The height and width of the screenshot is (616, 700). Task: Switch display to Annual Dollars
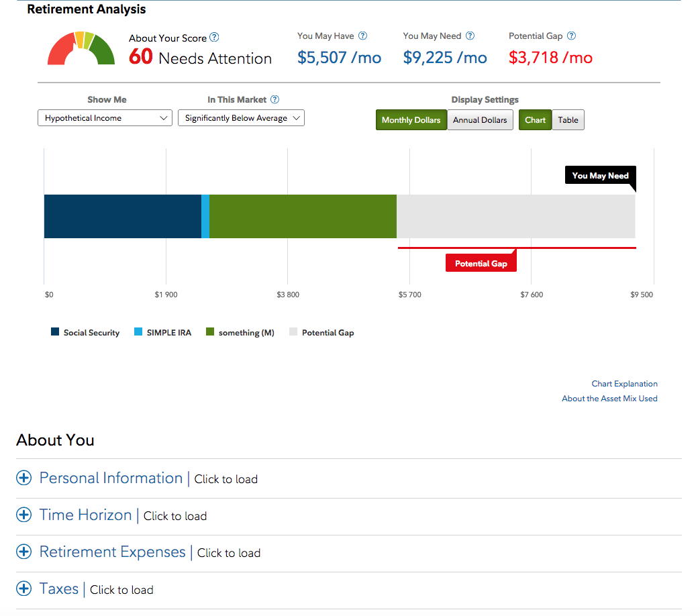[x=480, y=119]
